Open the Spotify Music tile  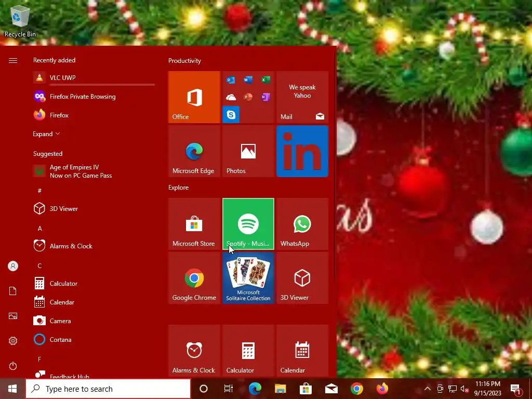click(x=248, y=224)
